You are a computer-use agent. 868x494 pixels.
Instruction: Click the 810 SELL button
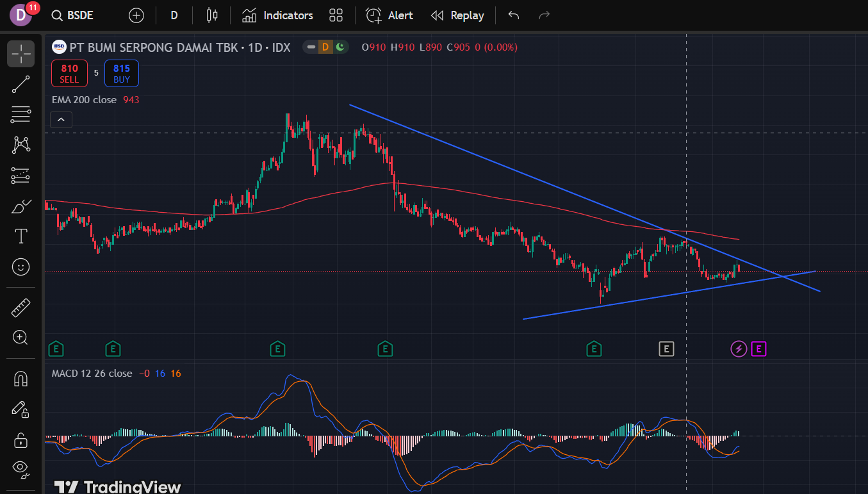coord(69,74)
